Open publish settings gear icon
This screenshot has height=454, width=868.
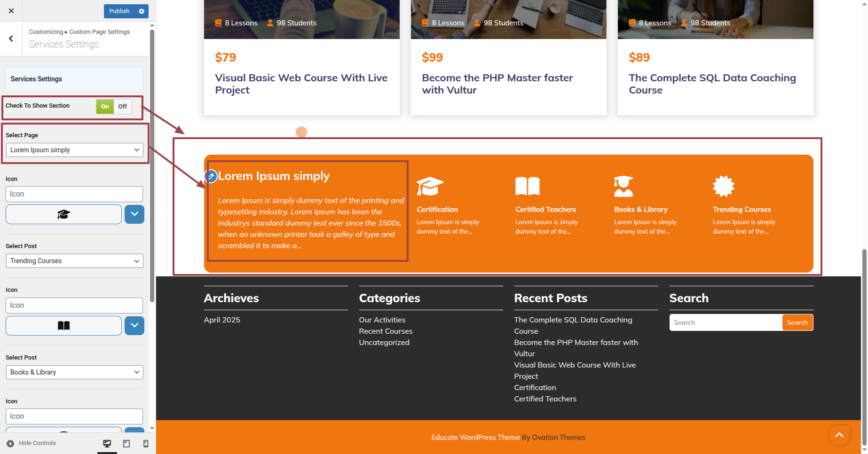[142, 11]
